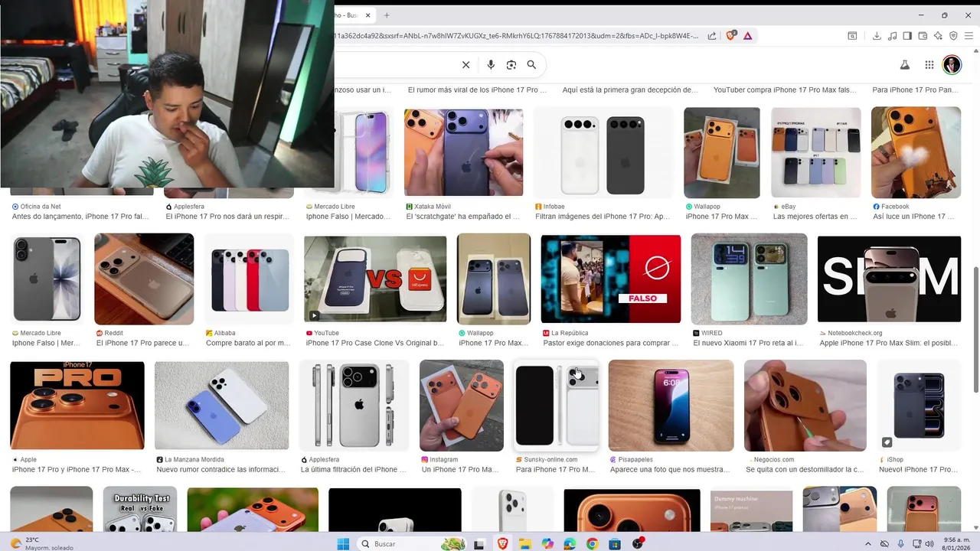Open the WIRED green Xiaomi phone image
Viewport: 980px width, 551px height.
pos(749,279)
